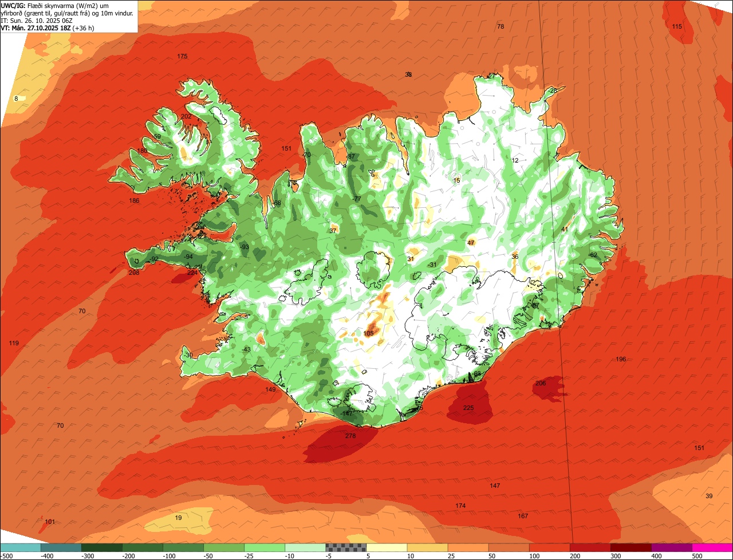Image resolution: width=733 pixels, height=560 pixels.
Task: Select the darkest green -300 to -200 swatch
Action: [x=101, y=547]
